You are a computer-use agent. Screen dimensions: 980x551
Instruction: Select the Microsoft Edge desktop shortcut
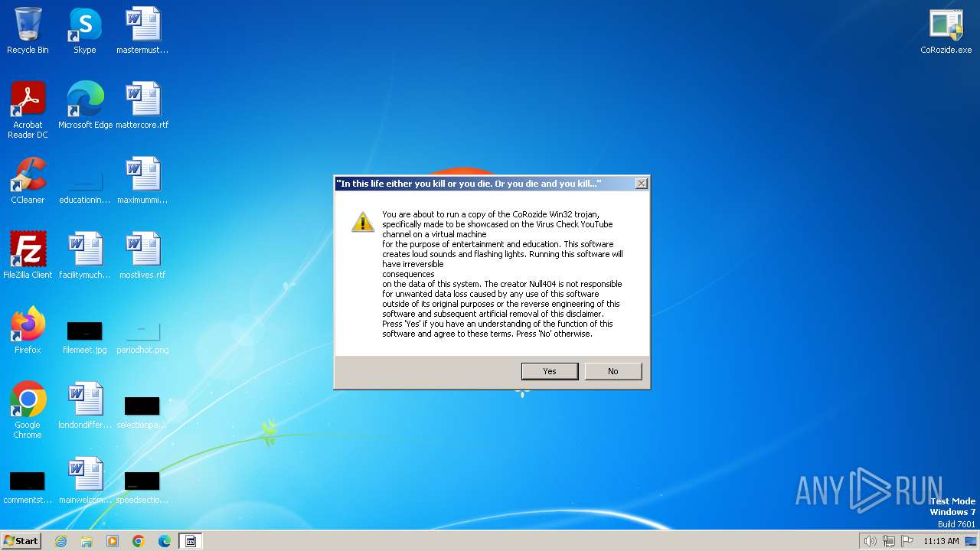click(85, 106)
